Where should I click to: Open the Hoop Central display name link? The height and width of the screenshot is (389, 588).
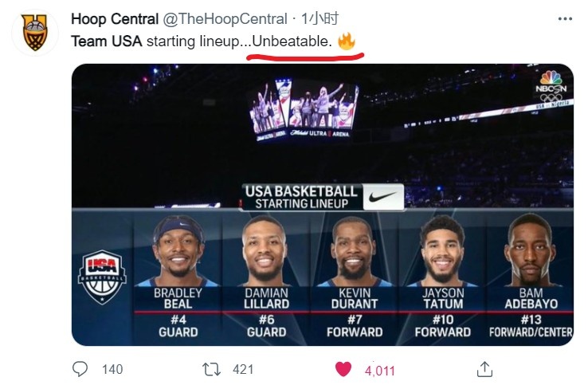115,19
